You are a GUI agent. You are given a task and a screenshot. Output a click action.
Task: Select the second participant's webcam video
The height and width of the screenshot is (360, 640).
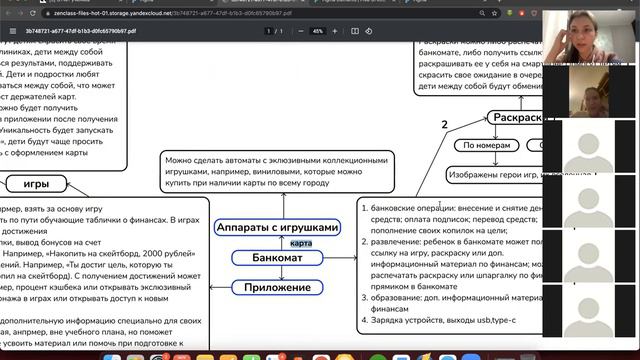click(x=589, y=91)
